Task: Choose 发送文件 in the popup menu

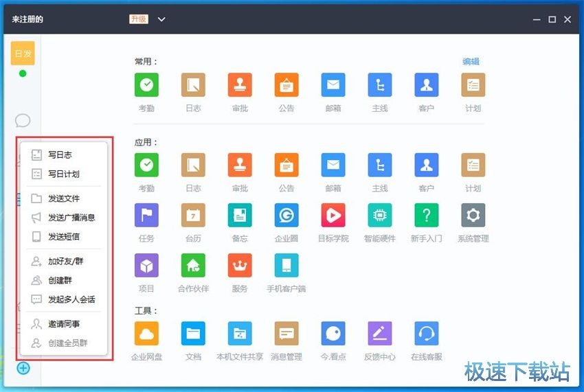Action: 64,198
